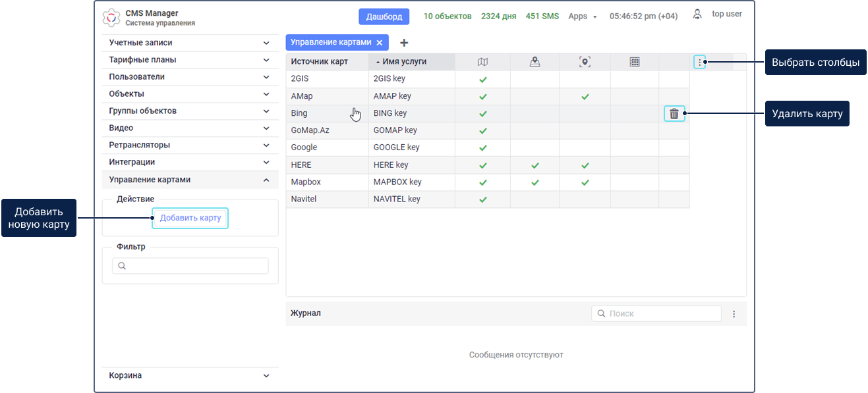Expand the Объекты section
Viewport: 868px width, 393px height.
coord(190,94)
